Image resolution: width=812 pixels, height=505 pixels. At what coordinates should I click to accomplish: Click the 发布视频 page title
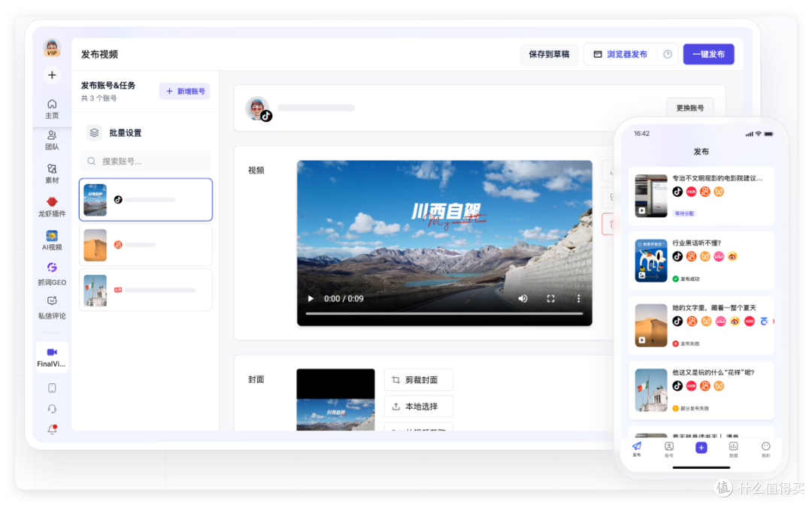click(99, 54)
